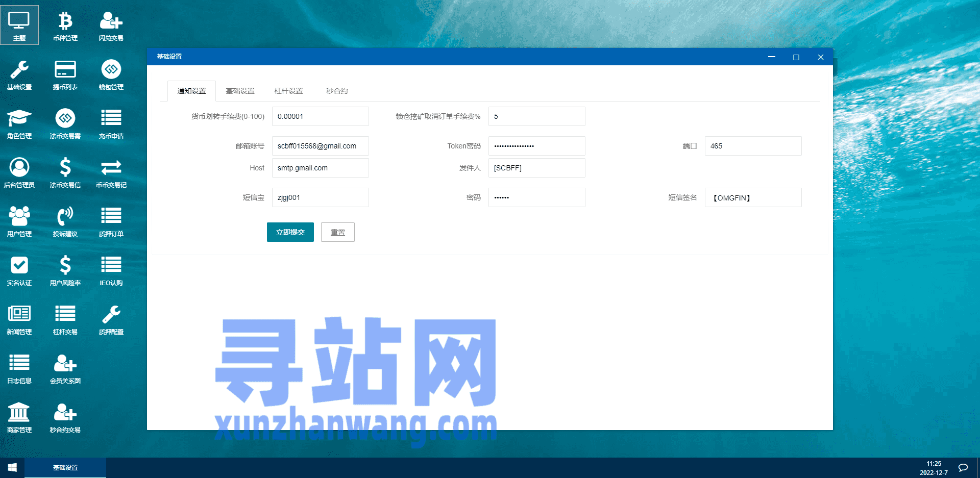Image resolution: width=980 pixels, height=478 pixels.
Task: Open 后台管理员 user icon
Action: 19,172
